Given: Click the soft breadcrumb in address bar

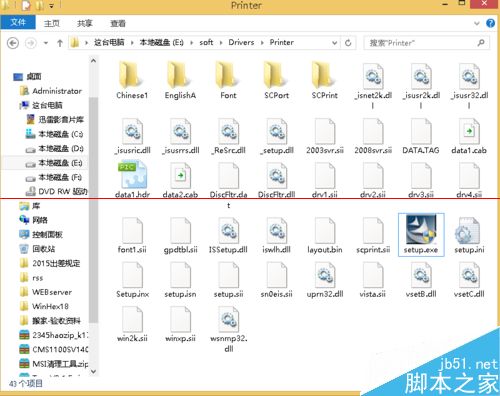Looking at the screenshot, I should click(x=206, y=42).
